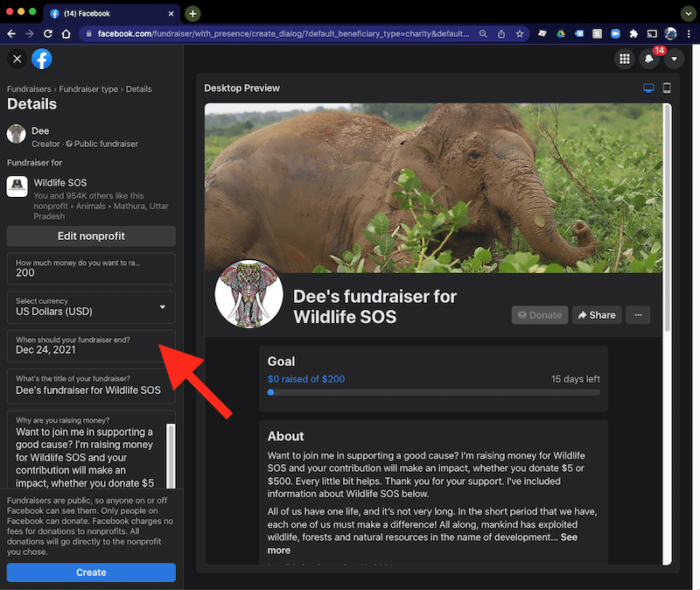
Task: Click the Facebook logo icon
Action: [42, 59]
